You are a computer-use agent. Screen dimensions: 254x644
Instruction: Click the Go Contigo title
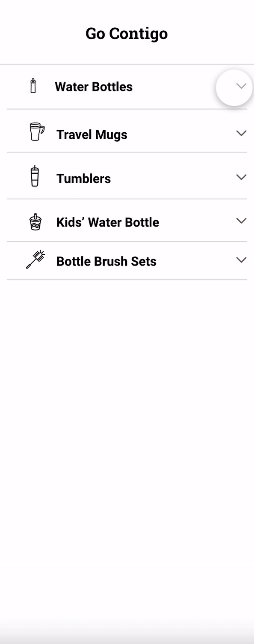click(x=127, y=33)
